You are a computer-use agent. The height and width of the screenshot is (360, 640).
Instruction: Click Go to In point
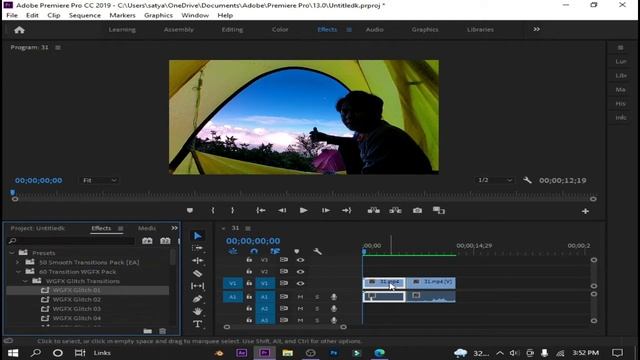coord(261,211)
